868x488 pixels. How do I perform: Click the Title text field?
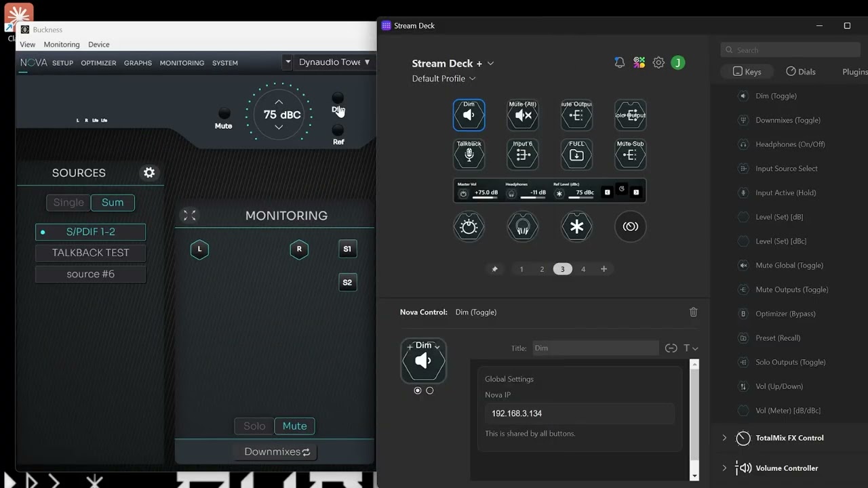pos(595,348)
